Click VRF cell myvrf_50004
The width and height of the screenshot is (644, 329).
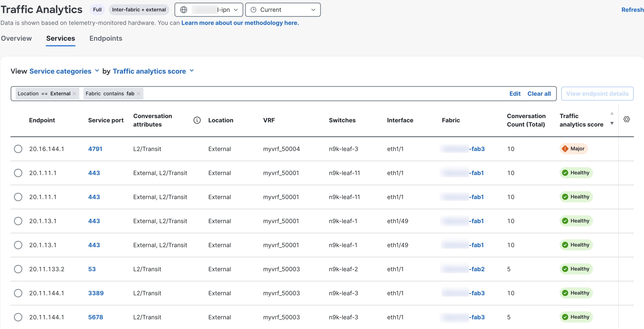281,149
